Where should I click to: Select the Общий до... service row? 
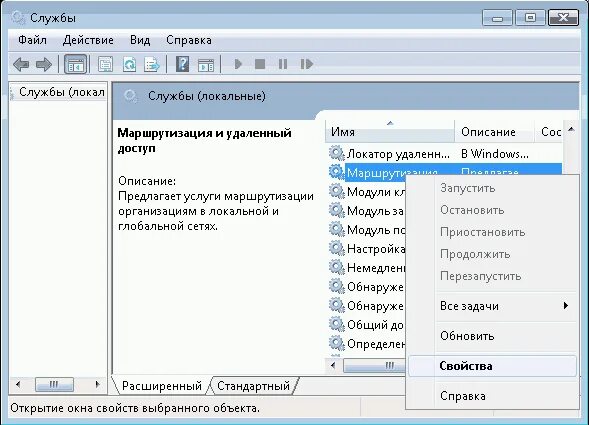(366, 324)
